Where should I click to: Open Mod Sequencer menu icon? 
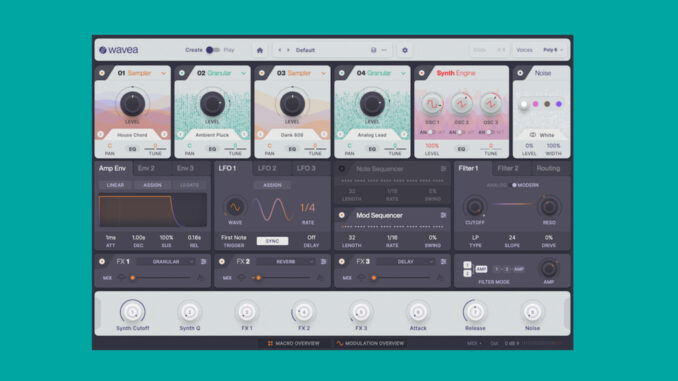pos(443,215)
